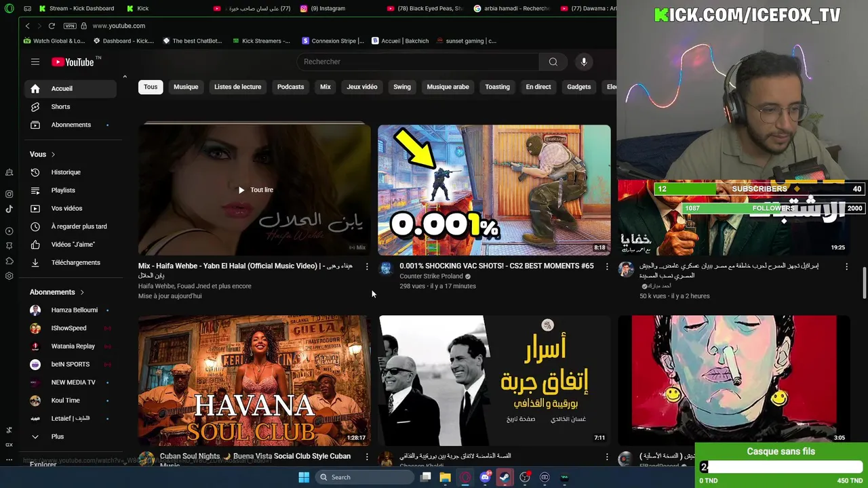Select the Swing filter chip

[x=402, y=87]
